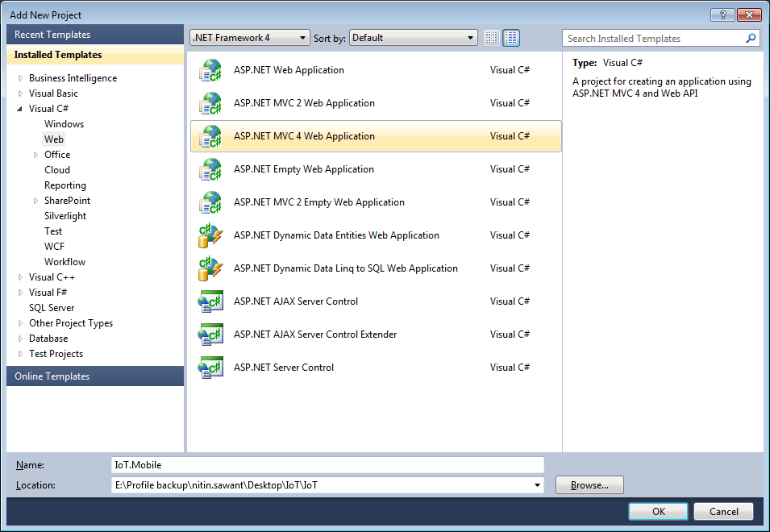The height and width of the screenshot is (532, 770).
Task: Select ASP.NET MVC 2 Web Application text
Action: point(304,103)
